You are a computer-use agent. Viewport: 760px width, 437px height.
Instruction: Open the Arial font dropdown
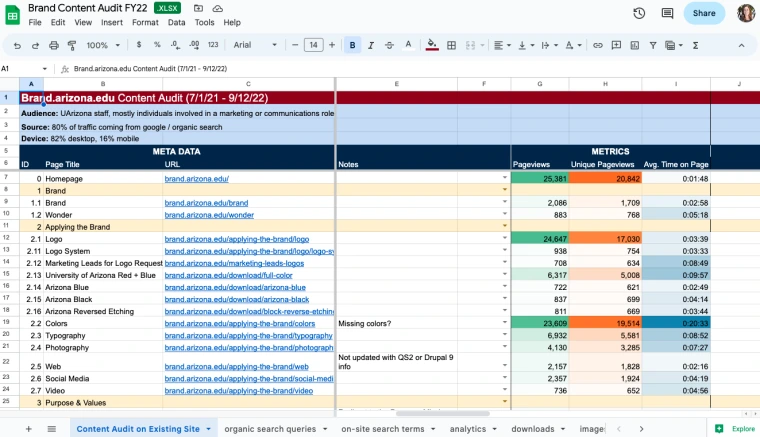click(x=255, y=45)
